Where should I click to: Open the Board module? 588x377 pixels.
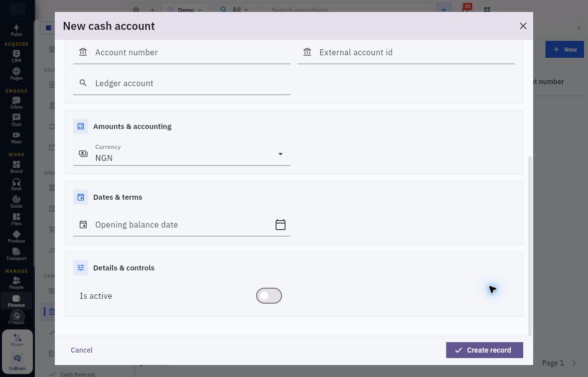16,167
